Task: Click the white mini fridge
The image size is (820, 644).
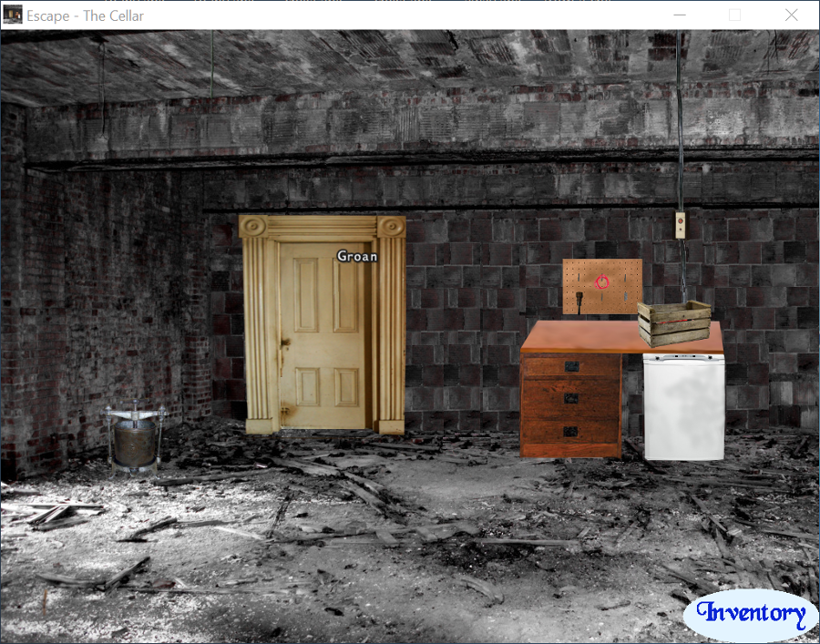Action: [x=684, y=406]
